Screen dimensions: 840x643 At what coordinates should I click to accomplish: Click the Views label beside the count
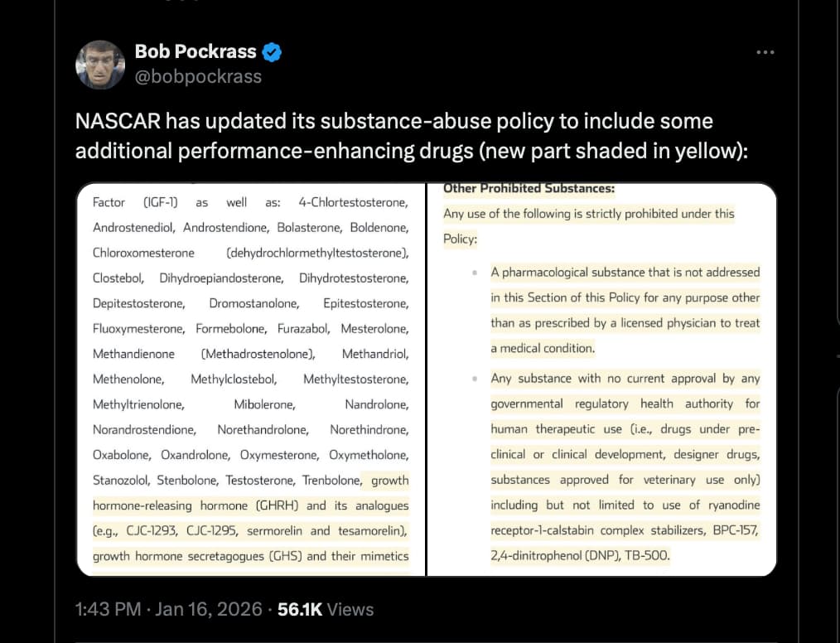pos(350,609)
